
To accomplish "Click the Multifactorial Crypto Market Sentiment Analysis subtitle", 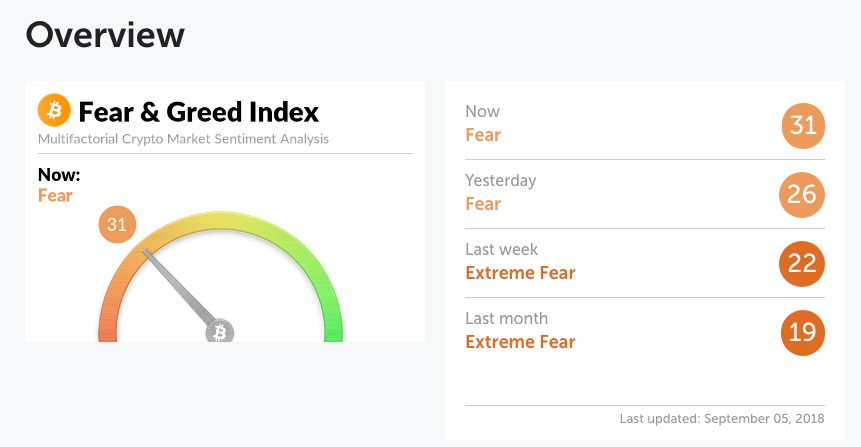I will tap(183, 139).
